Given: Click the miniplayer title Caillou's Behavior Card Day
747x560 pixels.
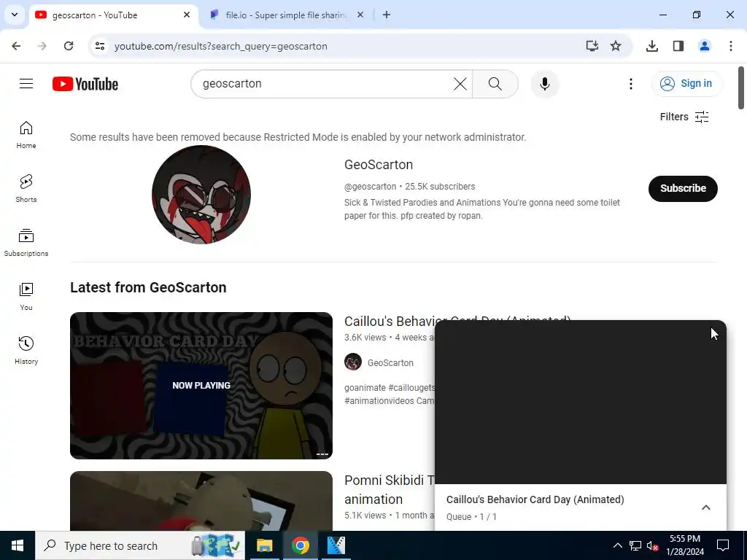Looking at the screenshot, I should 535,499.
